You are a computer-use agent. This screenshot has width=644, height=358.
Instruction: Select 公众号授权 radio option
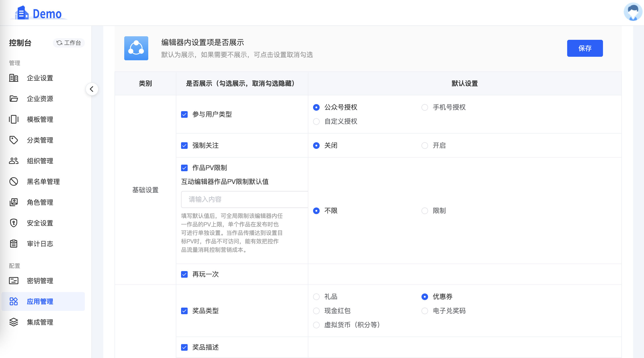316,107
